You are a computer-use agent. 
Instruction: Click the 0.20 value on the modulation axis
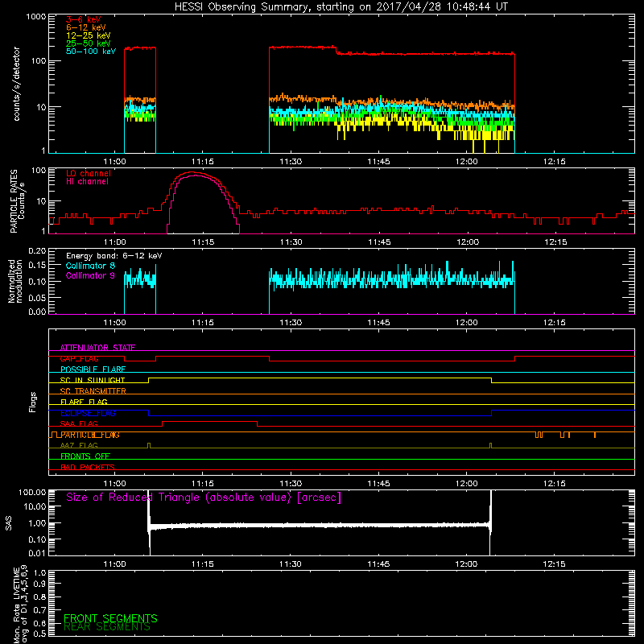pos(37,250)
